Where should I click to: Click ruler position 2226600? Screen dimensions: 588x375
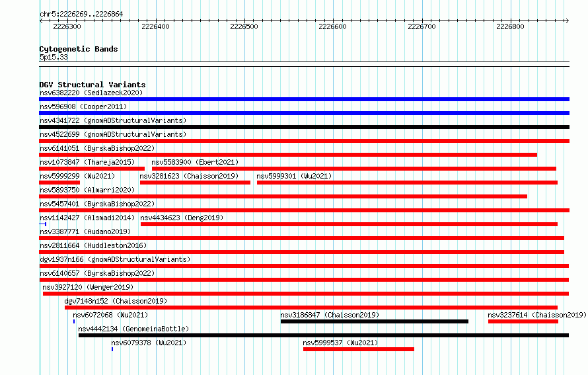(x=332, y=26)
